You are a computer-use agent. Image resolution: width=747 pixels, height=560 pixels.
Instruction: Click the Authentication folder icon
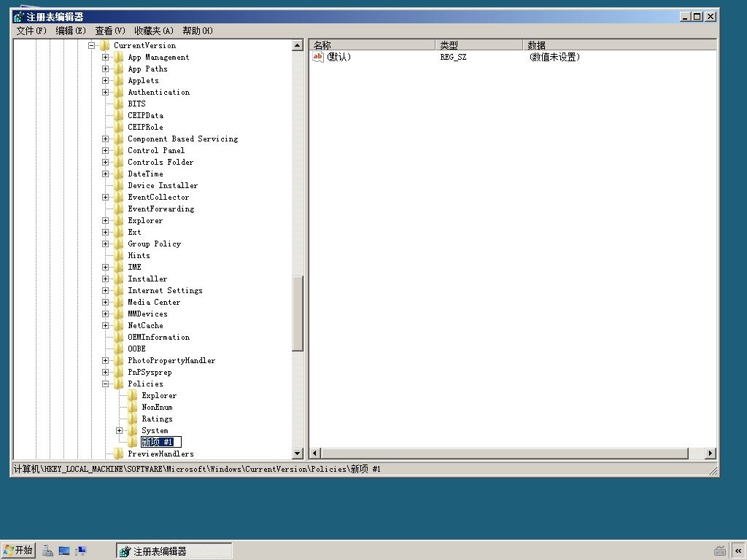(119, 92)
